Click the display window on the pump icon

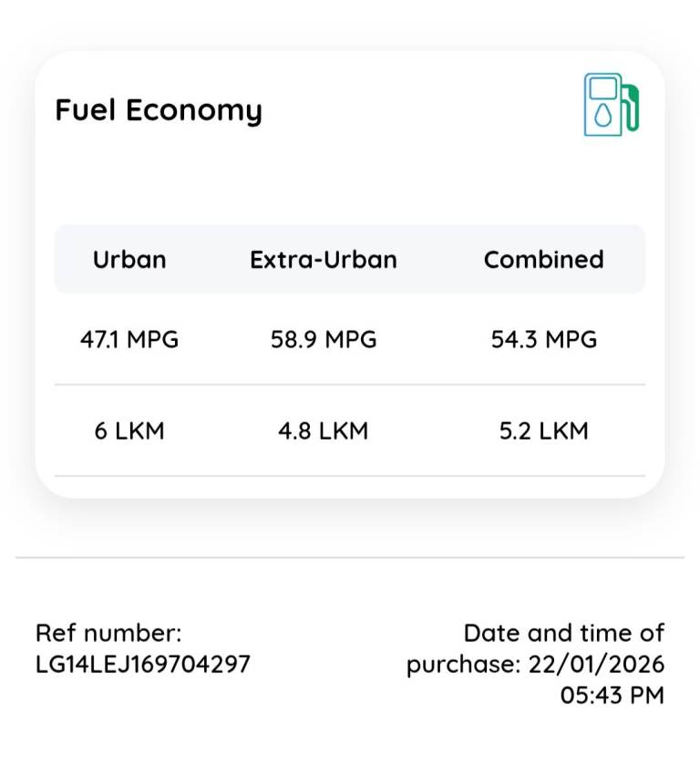point(602,88)
